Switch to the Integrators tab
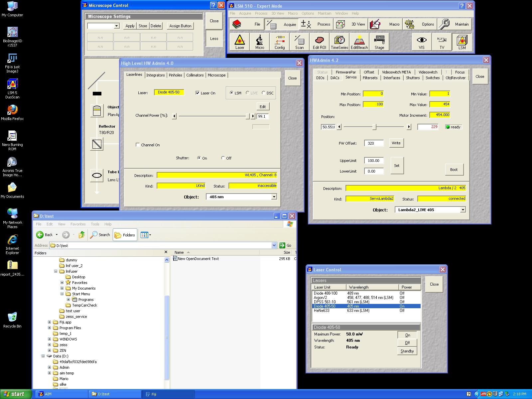Screen dimensions: 532x399 (155, 75)
